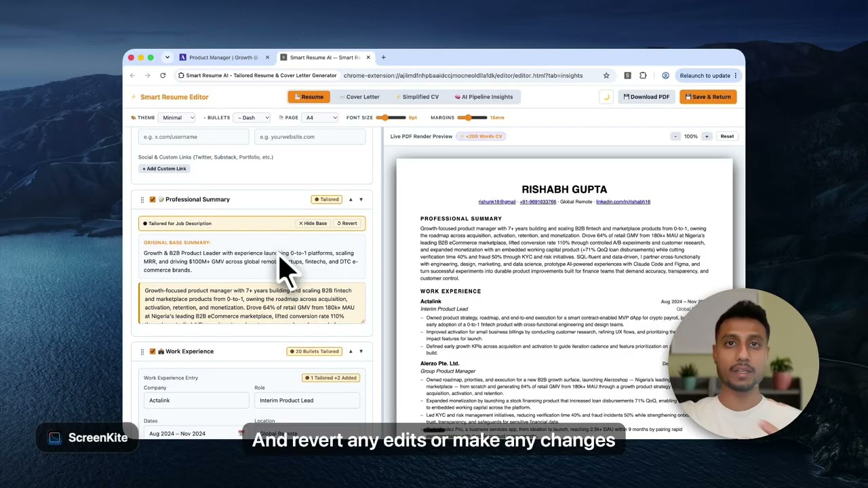The width and height of the screenshot is (868, 488).
Task: Uncheck the Professional Summary checkbox
Action: point(153,199)
